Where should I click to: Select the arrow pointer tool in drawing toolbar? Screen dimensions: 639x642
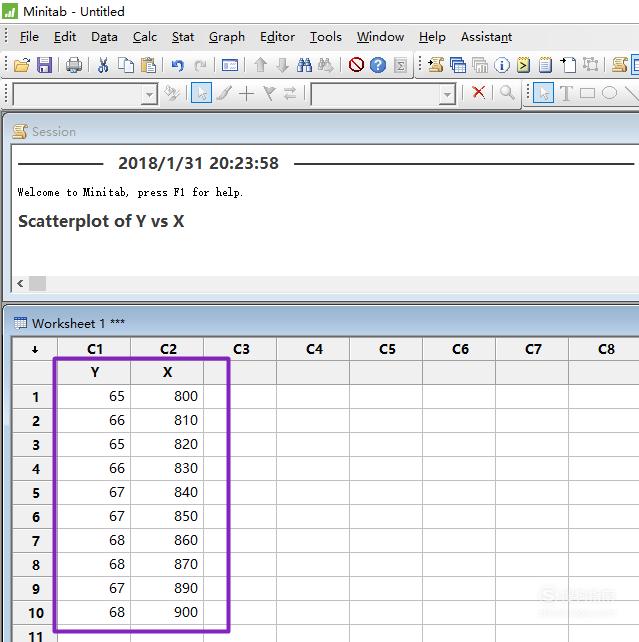[544, 93]
